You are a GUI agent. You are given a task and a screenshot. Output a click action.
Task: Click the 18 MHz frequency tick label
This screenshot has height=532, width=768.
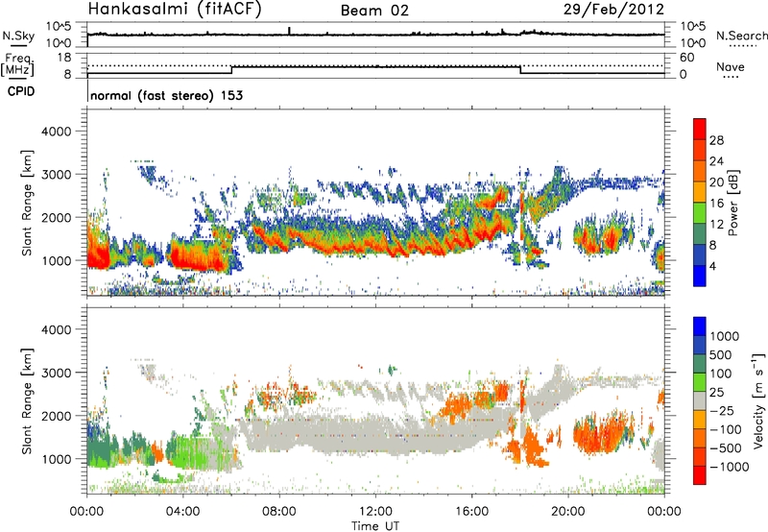tap(64, 58)
